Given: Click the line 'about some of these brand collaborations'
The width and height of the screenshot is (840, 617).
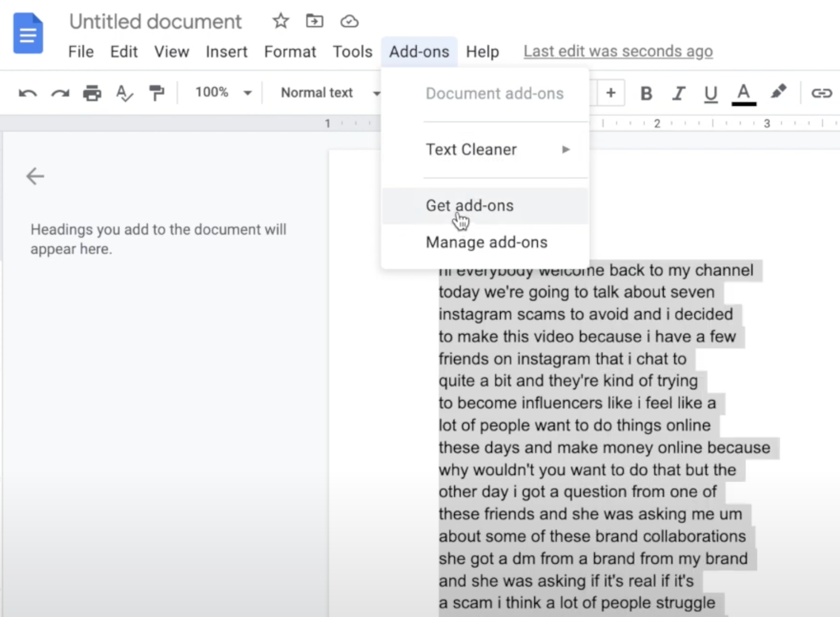Looking at the screenshot, I should coord(592,536).
